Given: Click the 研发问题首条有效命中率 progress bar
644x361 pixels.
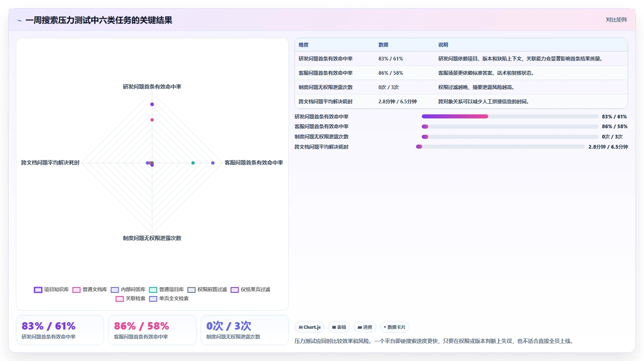Looking at the screenshot, I should click(x=510, y=116).
